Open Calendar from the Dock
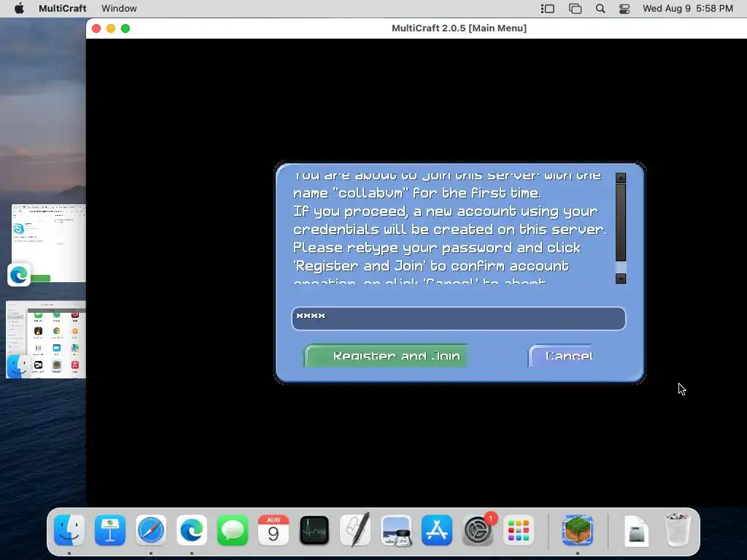 click(x=274, y=530)
